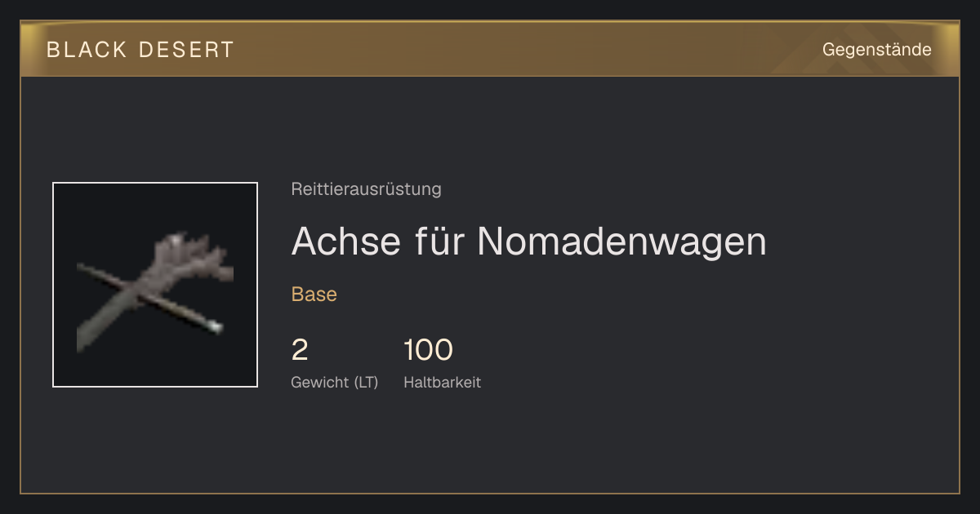
Task: Select the Reittierausrüstung category label
Action: click(366, 189)
